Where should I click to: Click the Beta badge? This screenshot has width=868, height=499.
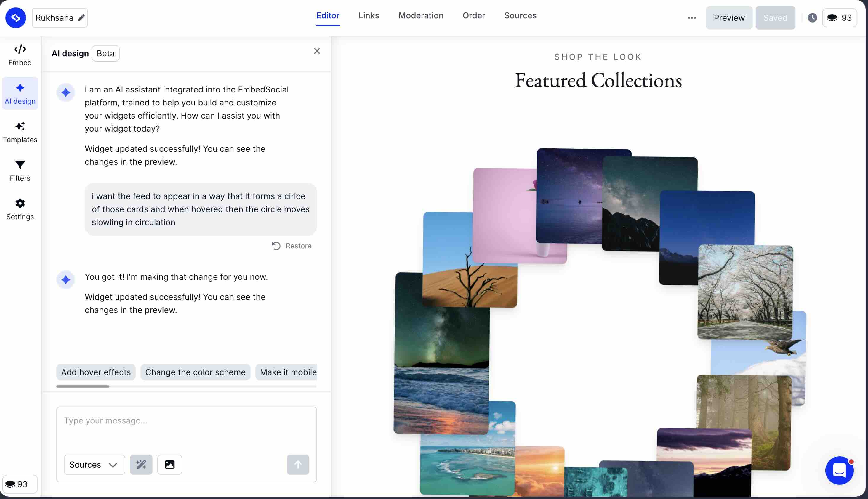105,53
